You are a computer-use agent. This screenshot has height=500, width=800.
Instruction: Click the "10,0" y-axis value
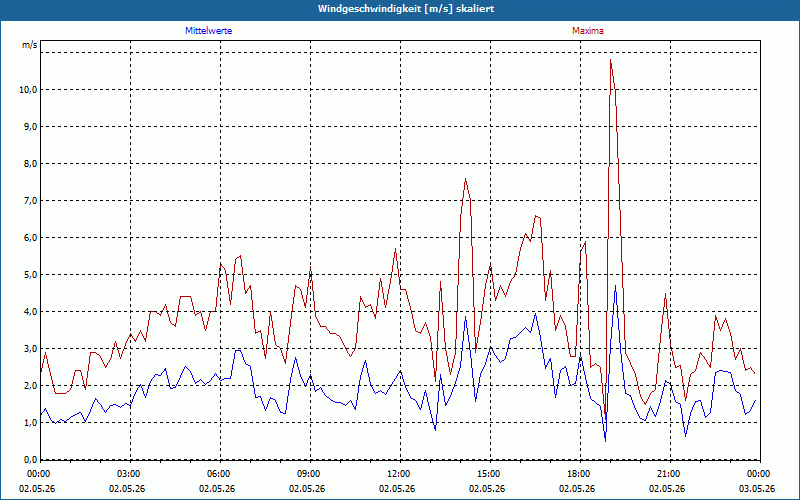click(x=28, y=90)
